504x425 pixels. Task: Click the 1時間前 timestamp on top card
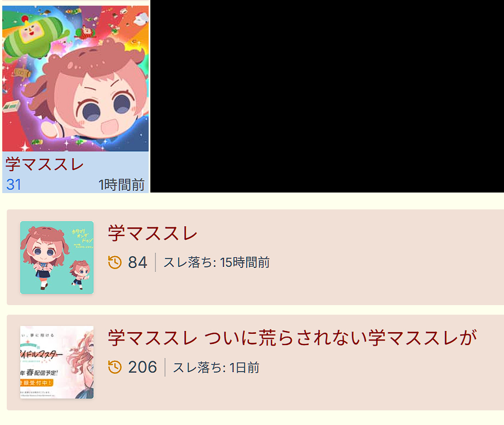[122, 185]
